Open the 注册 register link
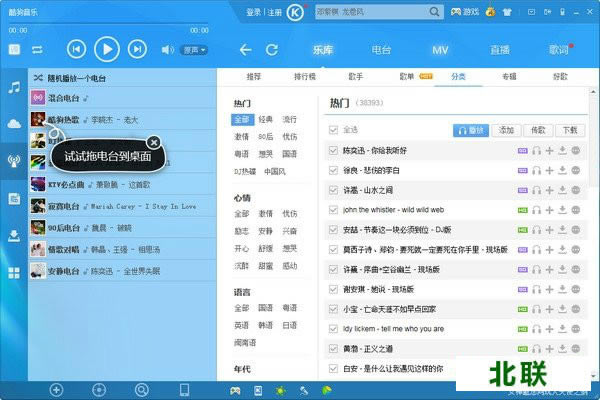600x400 pixels. (274, 13)
